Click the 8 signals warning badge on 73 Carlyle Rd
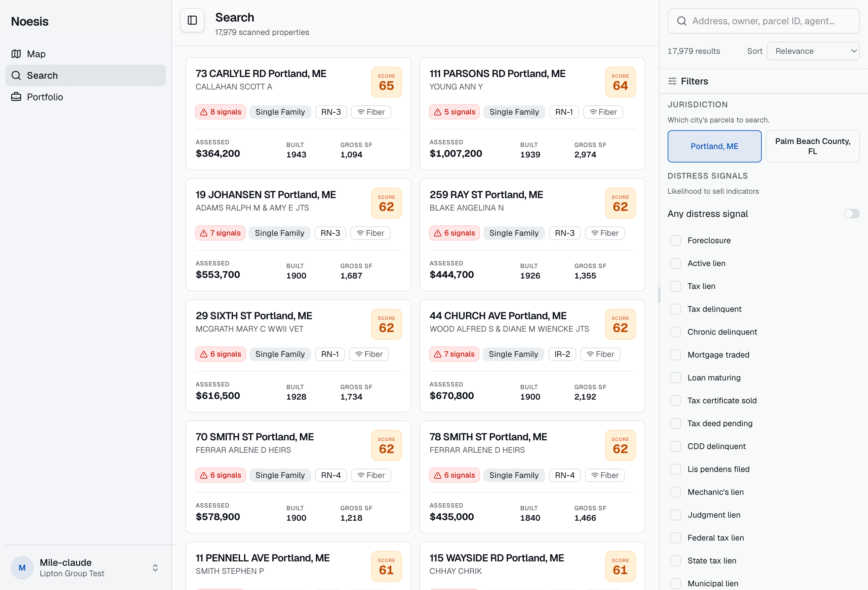This screenshot has height=590, width=868. 220,112
